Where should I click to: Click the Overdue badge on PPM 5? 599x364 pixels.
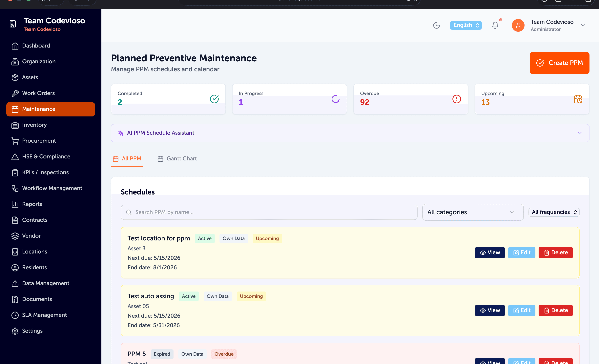[x=224, y=354]
